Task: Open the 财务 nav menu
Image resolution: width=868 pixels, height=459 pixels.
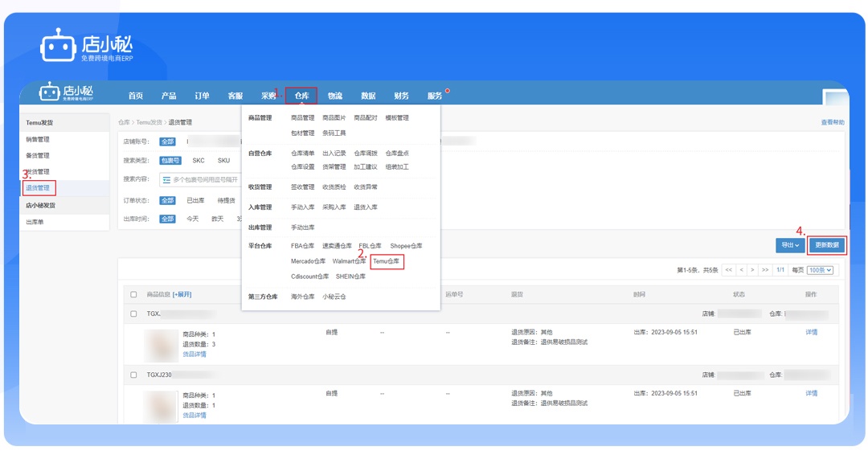Action: 401,96
